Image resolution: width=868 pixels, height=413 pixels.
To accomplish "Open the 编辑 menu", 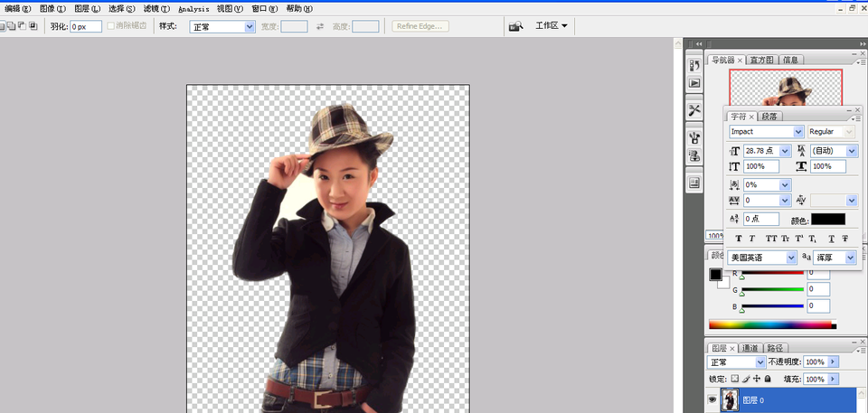I will click(18, 9).
